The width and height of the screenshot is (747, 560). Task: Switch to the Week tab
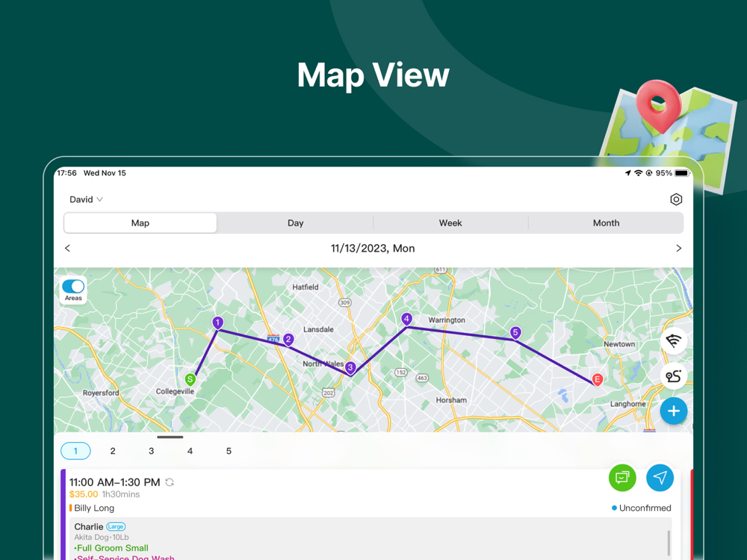pyautogui.click(x=450, y=223)
